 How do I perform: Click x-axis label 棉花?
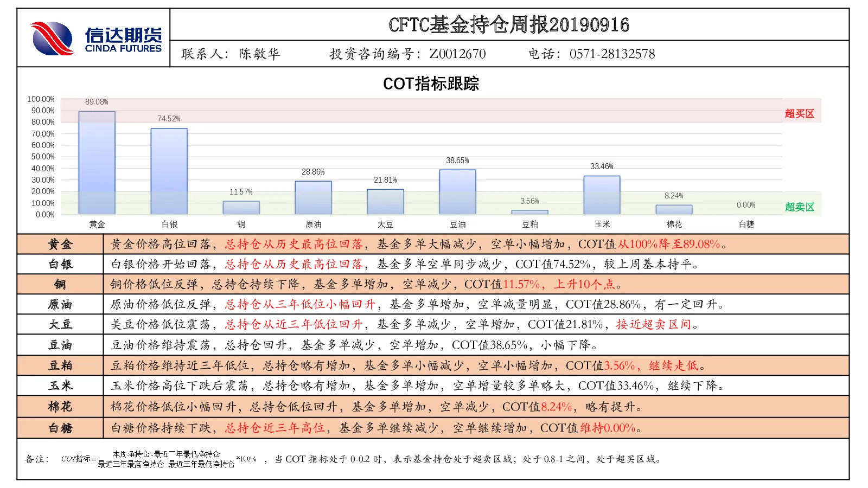pos(674,224)
